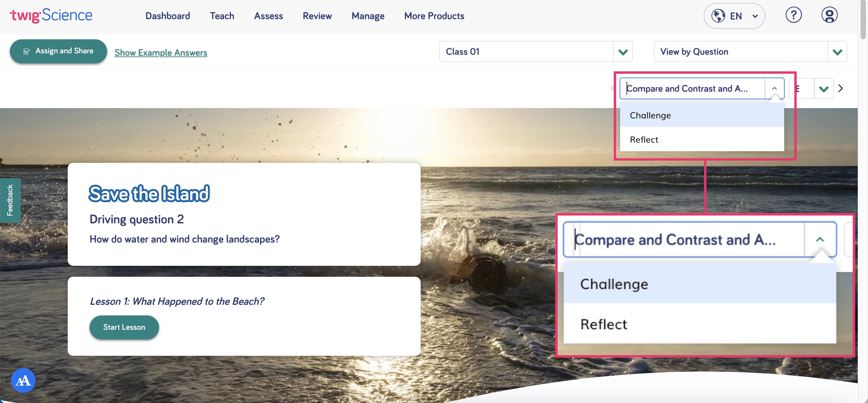Screen dimensions: 868x403
Task: Click inside Compare and Contrast input field
Action: [x=693, y=89]
